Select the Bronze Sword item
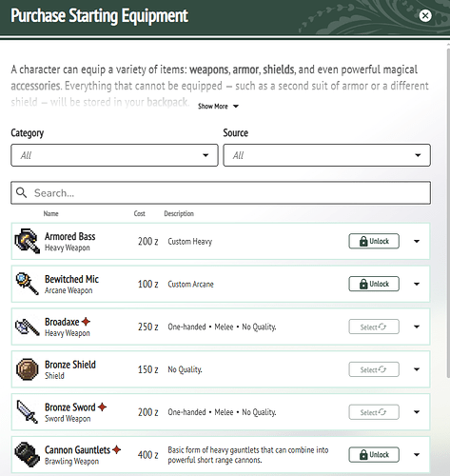This screenshot has height=476, width=450. point(374,412)
